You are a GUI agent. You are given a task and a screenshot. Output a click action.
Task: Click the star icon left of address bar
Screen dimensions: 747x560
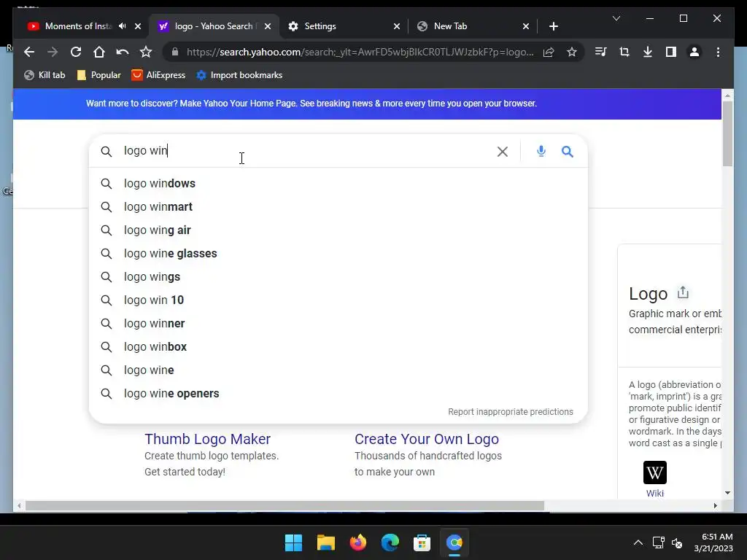point(146,52)
